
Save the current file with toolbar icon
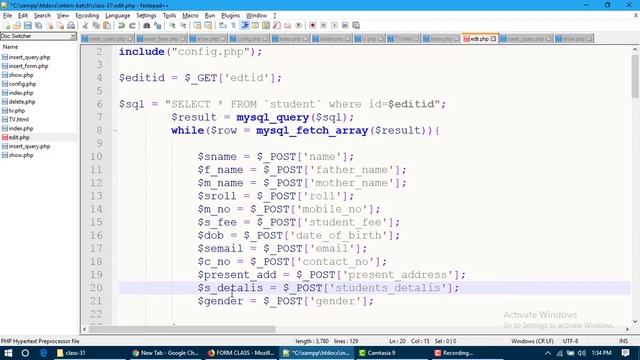[27, 26]
